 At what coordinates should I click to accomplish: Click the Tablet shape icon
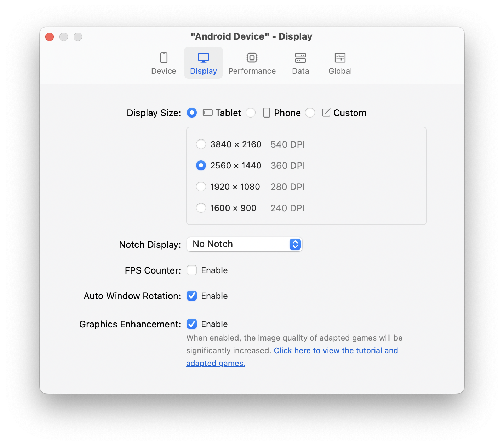[207, 113]
